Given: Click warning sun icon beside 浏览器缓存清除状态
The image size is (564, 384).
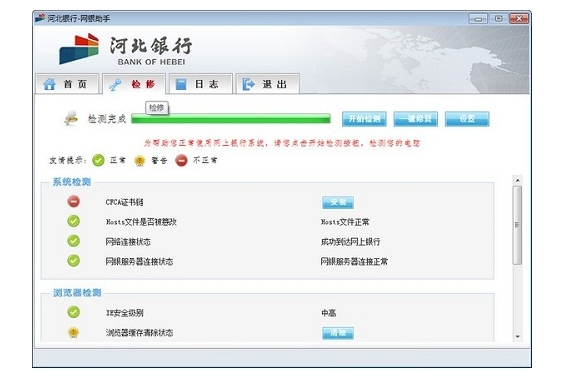Looking at the screenshot, I should (x=74, y=332).
